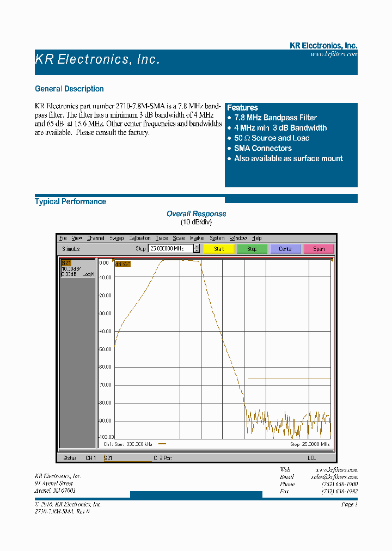Open the View menu
The image size is (392, 551).
77,238
